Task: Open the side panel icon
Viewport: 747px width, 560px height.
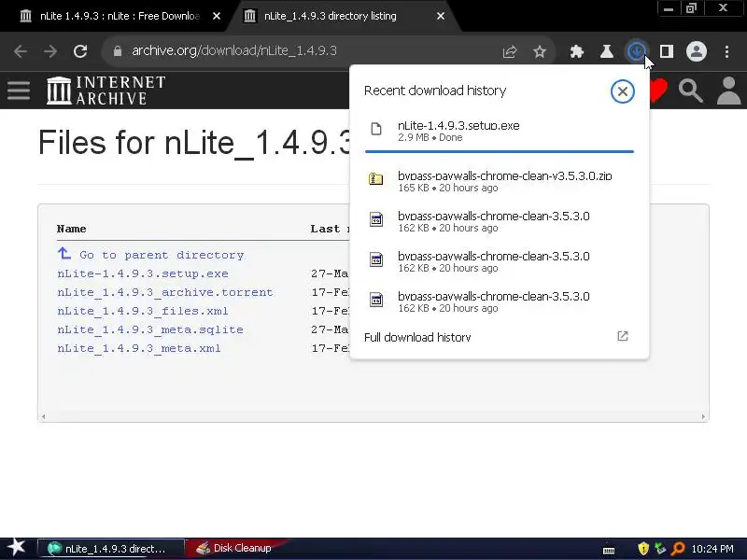Action: tap(667, 51)
